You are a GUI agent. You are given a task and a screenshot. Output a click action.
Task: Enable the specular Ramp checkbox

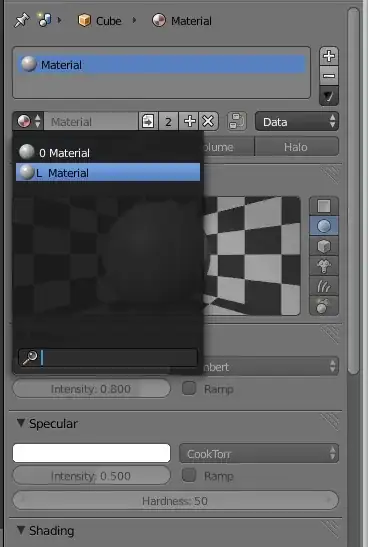(x=189, y=475)
